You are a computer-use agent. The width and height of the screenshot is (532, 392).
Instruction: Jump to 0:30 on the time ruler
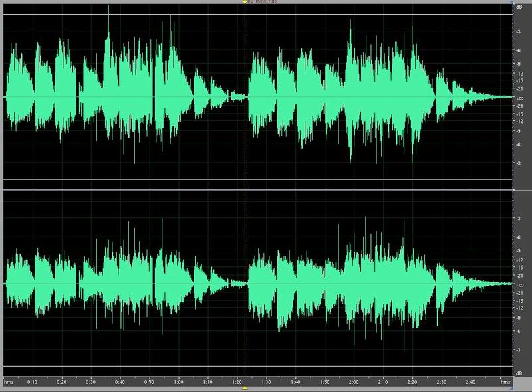[x=90, y=382]
